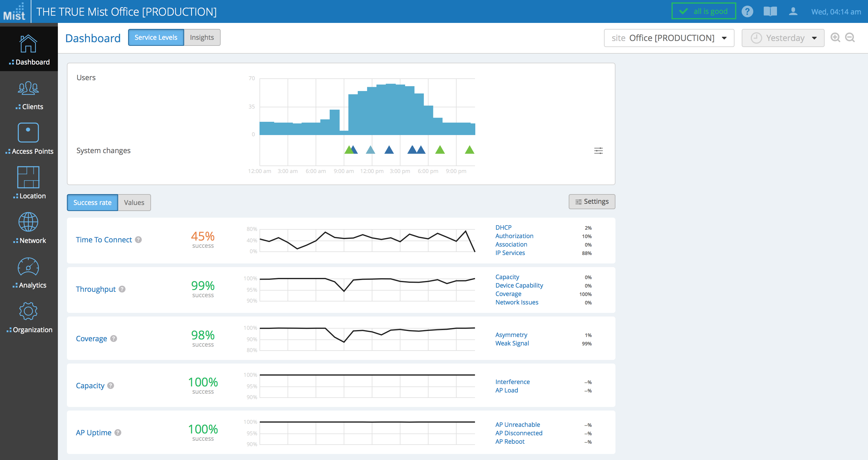Image resolution: width=868 pixels, height=460 pixels.
Task: Switch to the Insights tab
Action: pos(202,37)
